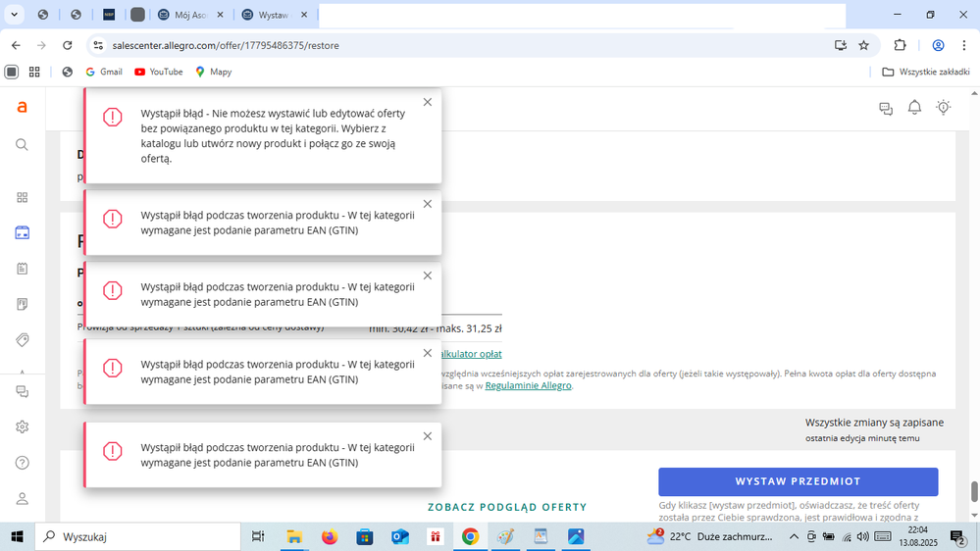Open the apps grid in bookmarks bar
Image resolution: width=980 pixels, height=551 pixels.
34,72
